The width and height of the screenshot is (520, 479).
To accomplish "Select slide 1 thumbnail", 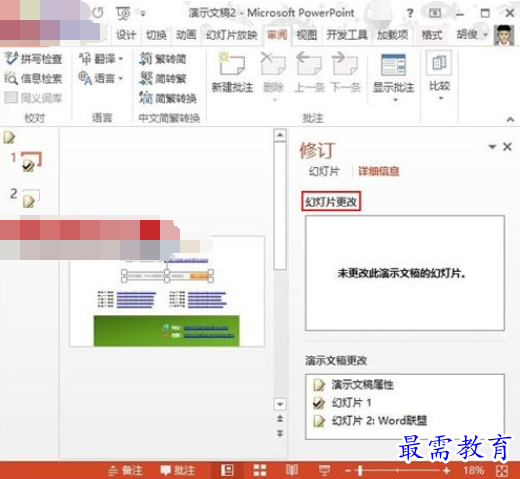I will [x=31, y=161].
